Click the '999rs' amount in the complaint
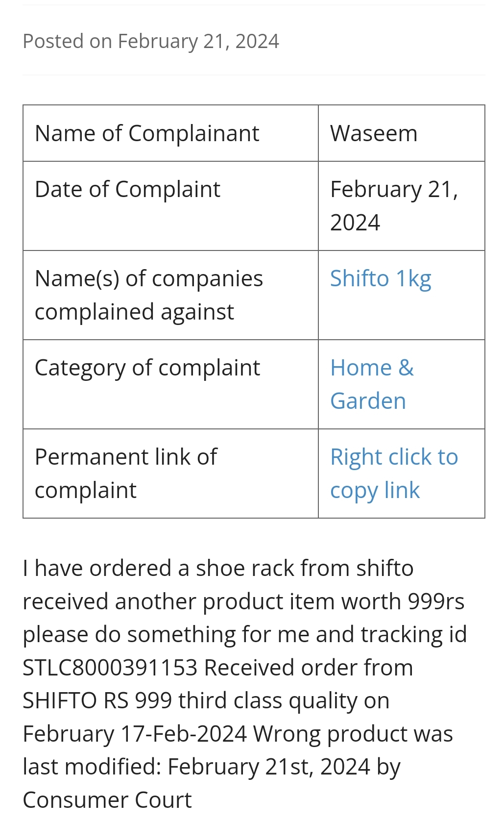This screenshot has width=504, height=824. click(436, 601)
